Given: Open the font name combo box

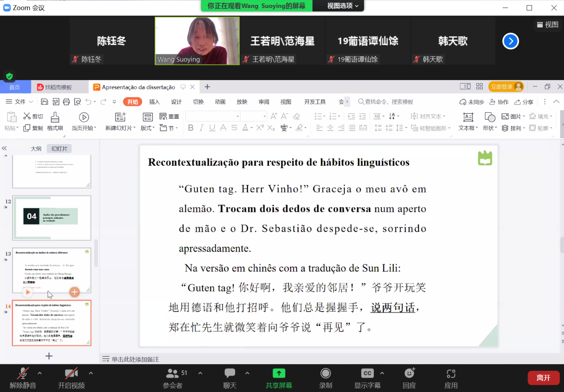Looking at the screenshot, I should tap(212, 116).
